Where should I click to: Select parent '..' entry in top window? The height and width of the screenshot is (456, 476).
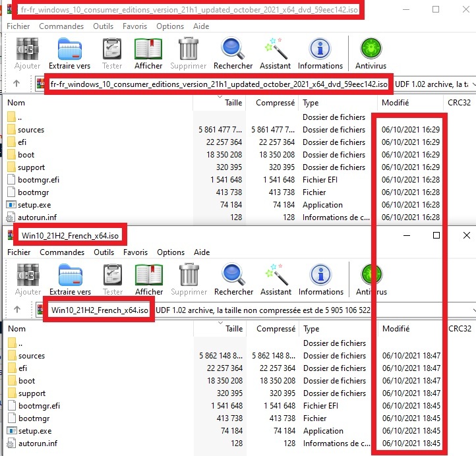pos(15,117)
